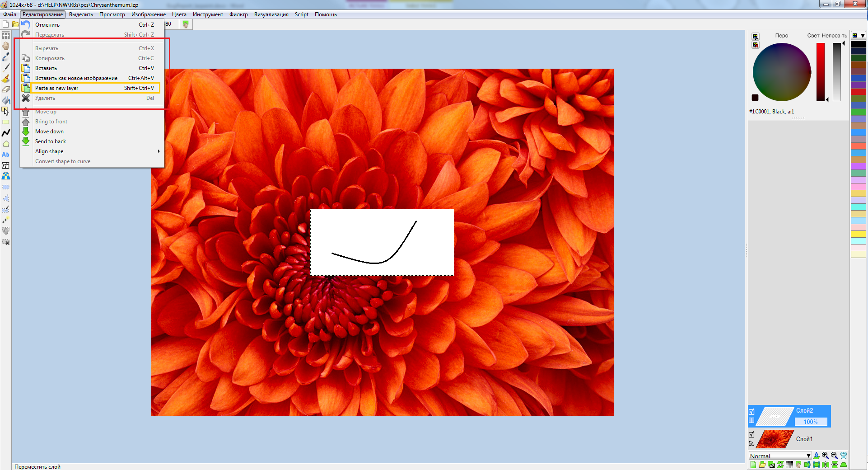
Task: Flip the layer horizontally with the green flip button
Action: point(826,465)
